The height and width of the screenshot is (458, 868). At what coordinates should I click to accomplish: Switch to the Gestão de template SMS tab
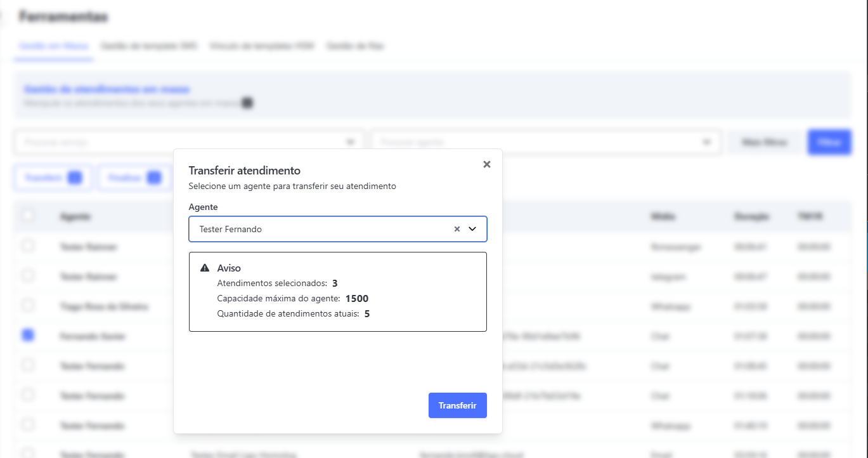click(149, 46)
